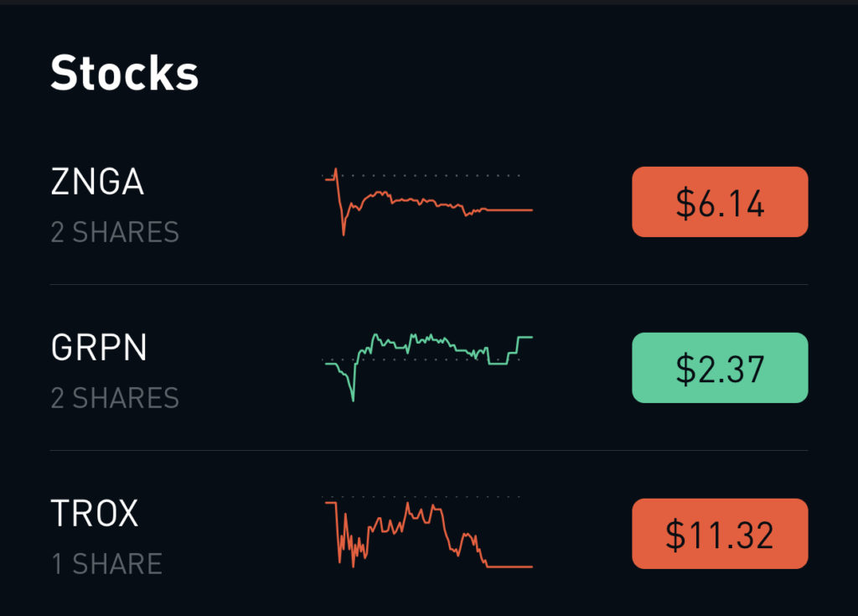Tap the $6.14 price badge
This screenshot has width=858, height=616.
(720, 202)
